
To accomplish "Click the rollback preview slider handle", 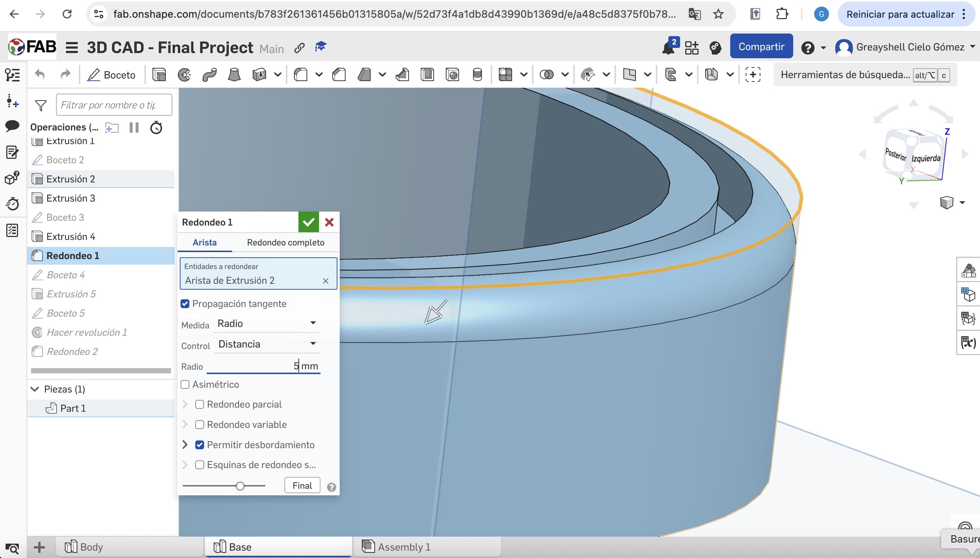I will click(240, 486).
